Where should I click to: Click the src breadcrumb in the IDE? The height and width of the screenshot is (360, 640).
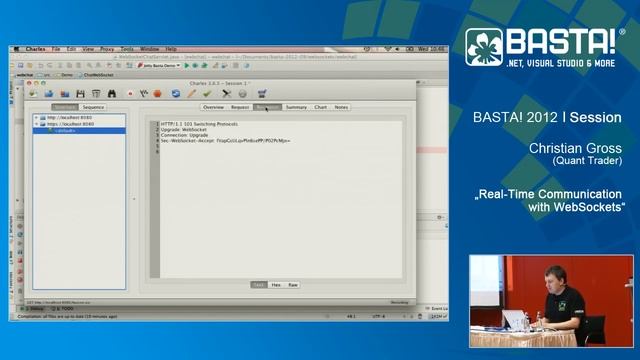point(44,75)
